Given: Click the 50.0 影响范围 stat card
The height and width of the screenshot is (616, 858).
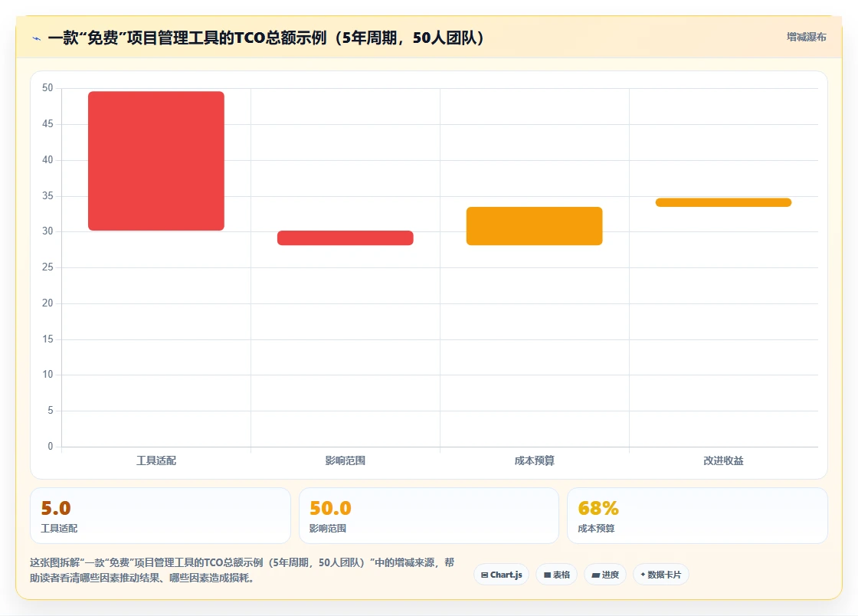Looking at the screenshot, I should coord(428,516).
